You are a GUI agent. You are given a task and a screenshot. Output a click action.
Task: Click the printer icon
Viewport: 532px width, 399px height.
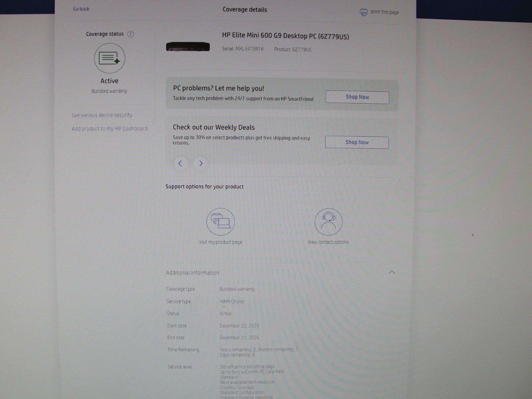pyautogui.click(x=364, y=12)
